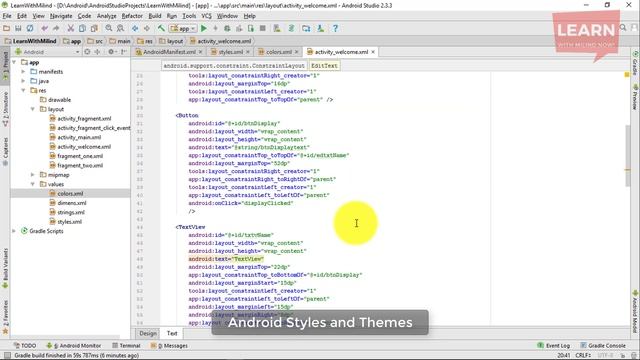Image resolution: width=640 pixels, height=360 pixels.
Task: Open the Navigate menu
Action: tap(61, 16)
